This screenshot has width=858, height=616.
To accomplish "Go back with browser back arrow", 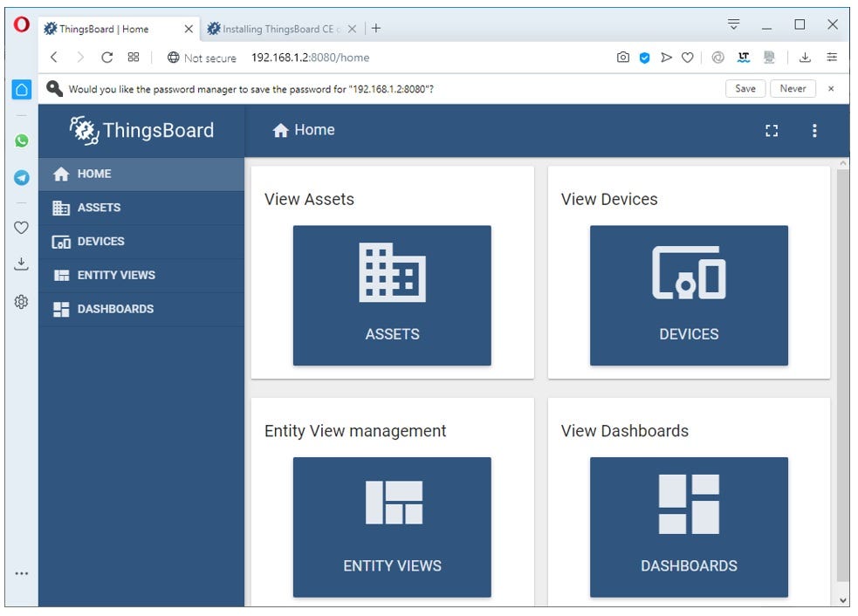I will click(x=53, y=57).
